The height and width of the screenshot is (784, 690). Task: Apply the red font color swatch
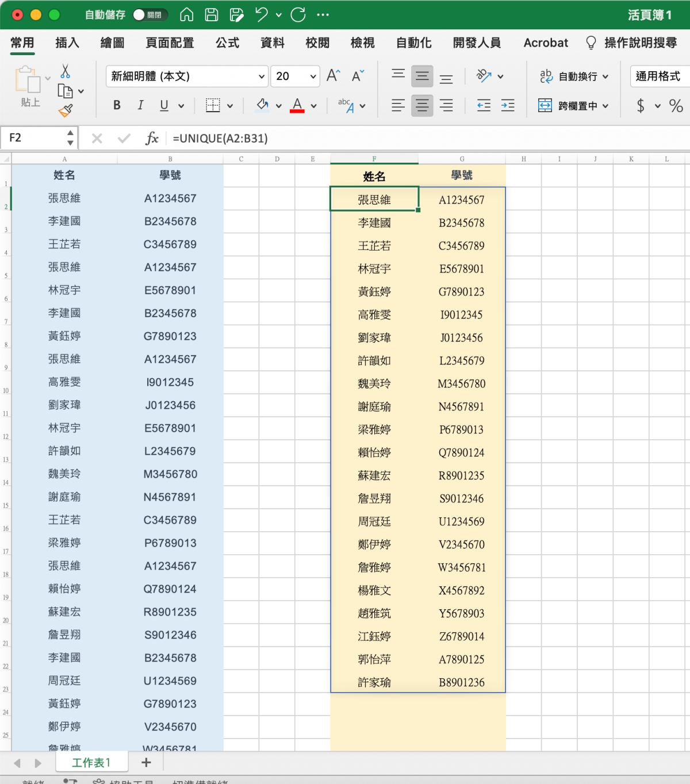(x=297, y=106)
